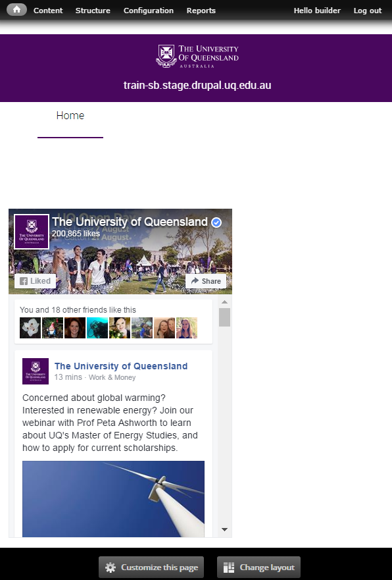The height and width of the screenshot is (580, 392).
Task: Click the post text about global warming
Action: (110, 423)
